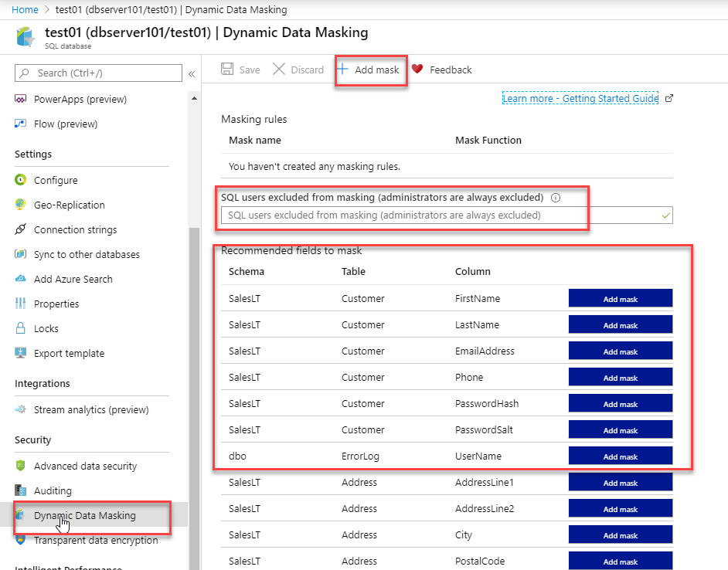Click the Locks padlock icon
This screenshot has width=728, height=570.
coord(20,328)
